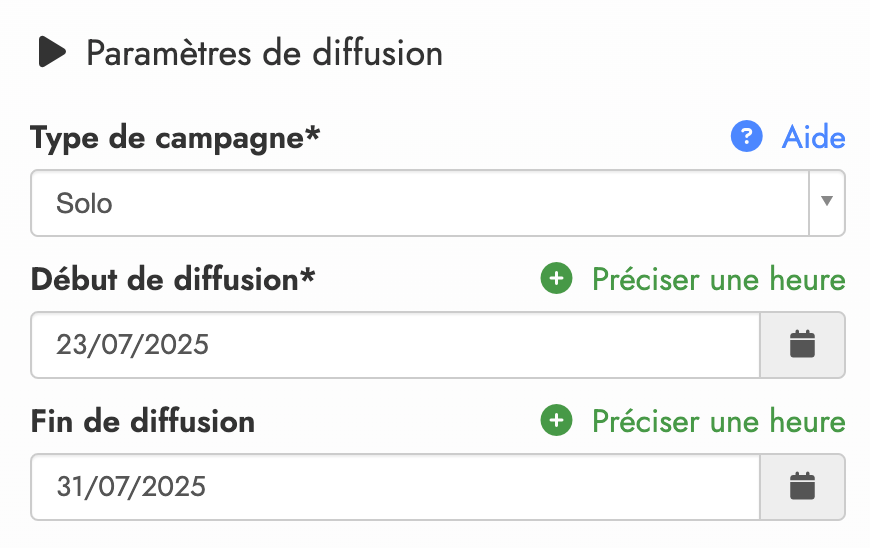Screen dimensions: 870x548
Task: Click the green plus icon beside Début de diffusion
Action: click(x=556, y=279)
